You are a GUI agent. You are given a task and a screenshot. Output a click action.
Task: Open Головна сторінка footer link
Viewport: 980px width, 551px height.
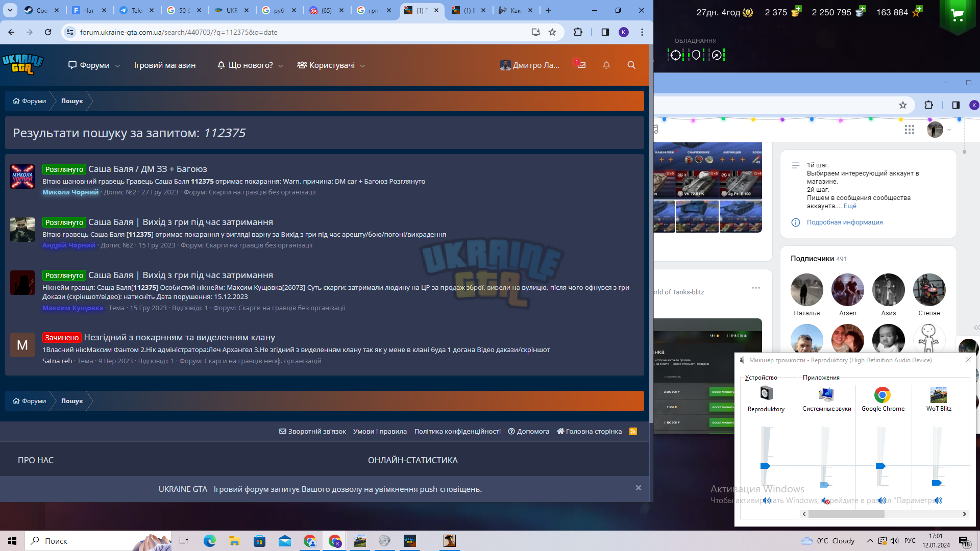590,432
